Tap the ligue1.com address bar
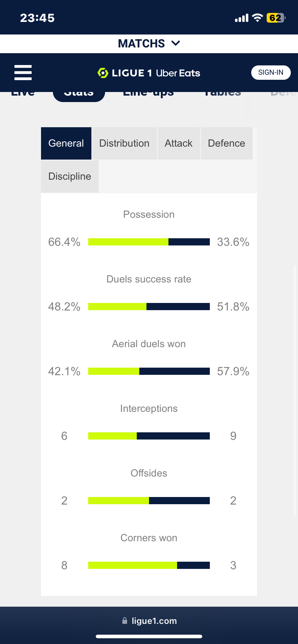This screenshot has width=298, height=644. [x=154, y=621]
